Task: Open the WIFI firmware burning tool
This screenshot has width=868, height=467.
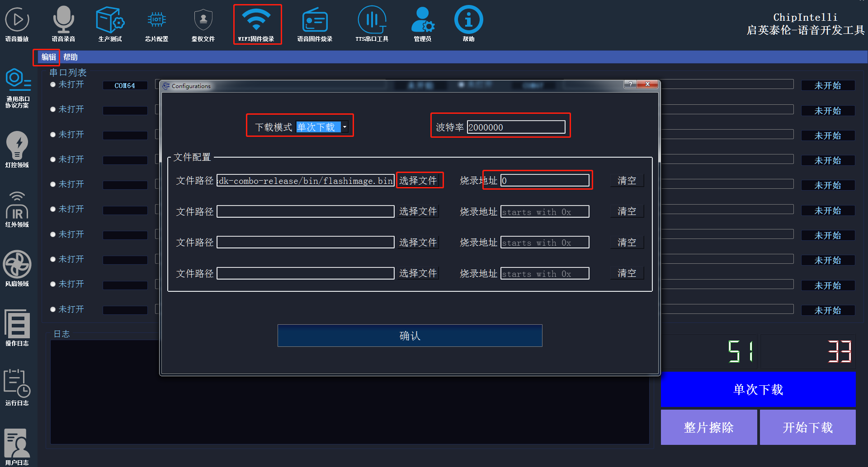Action: pos(257,25)
